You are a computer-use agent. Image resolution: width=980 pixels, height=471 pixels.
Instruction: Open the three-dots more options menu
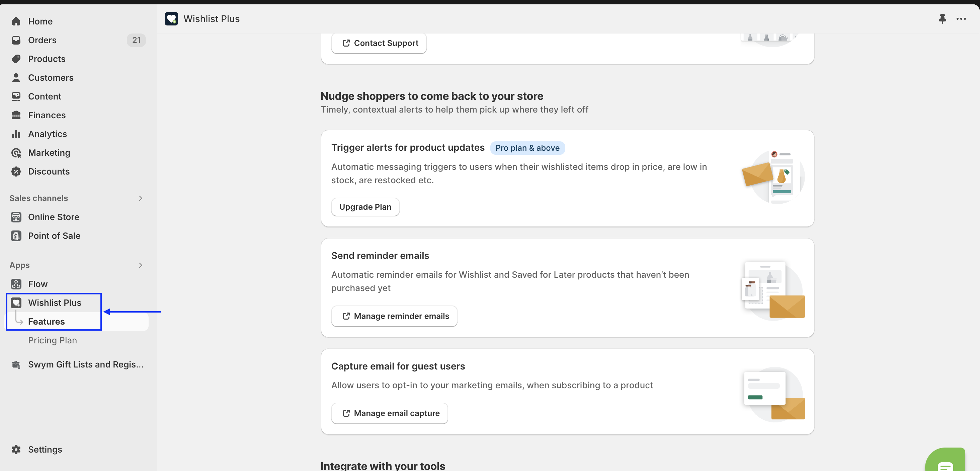tap(961, 19)
